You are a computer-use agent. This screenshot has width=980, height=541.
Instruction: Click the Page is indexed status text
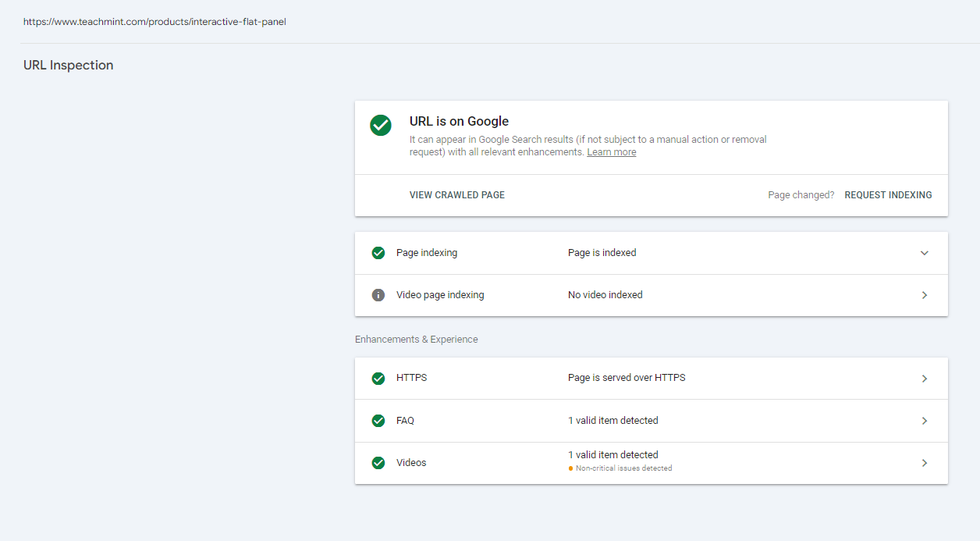pyautogui.click(x=602, y=253)
